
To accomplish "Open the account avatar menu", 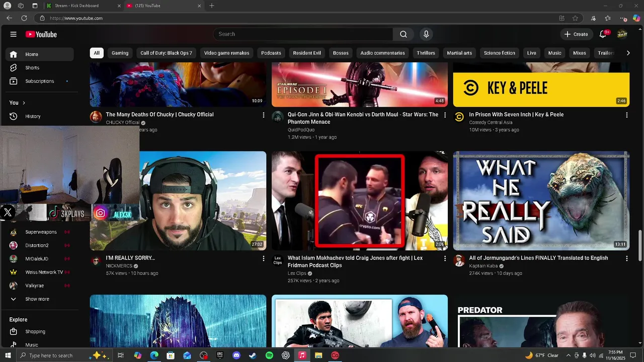I will click(622, 34).
